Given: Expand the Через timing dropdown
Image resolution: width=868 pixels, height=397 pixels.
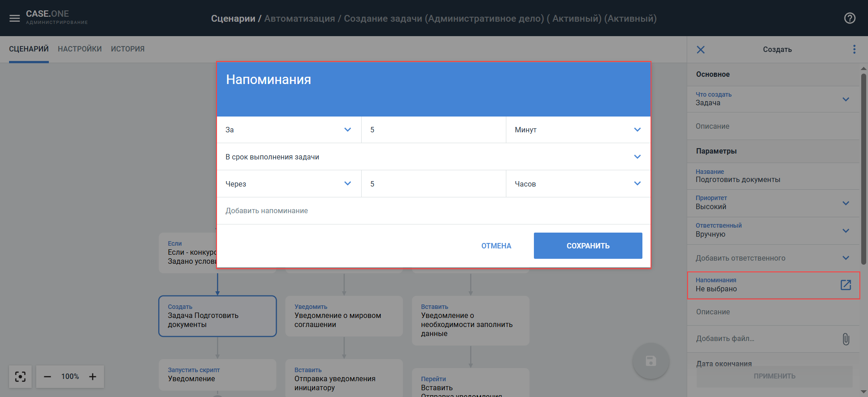Looking at the screenshot, I should pos(347,184).
